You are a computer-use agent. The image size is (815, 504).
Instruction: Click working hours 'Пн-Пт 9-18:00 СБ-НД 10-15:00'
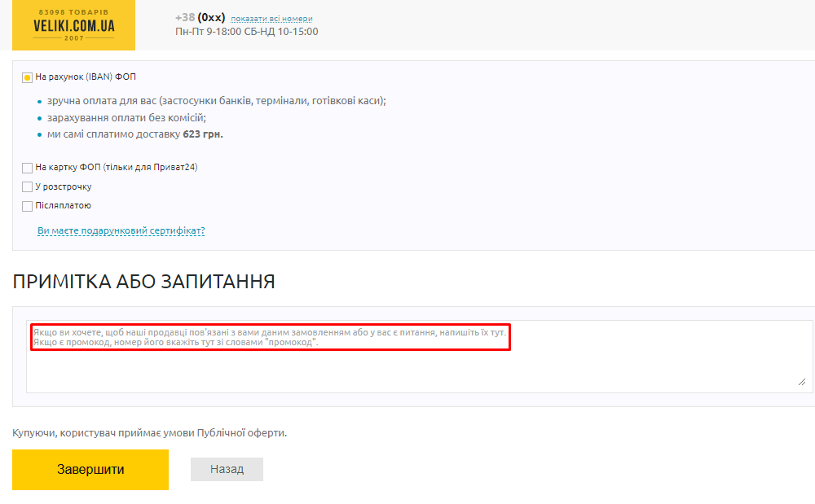(247, 32)
